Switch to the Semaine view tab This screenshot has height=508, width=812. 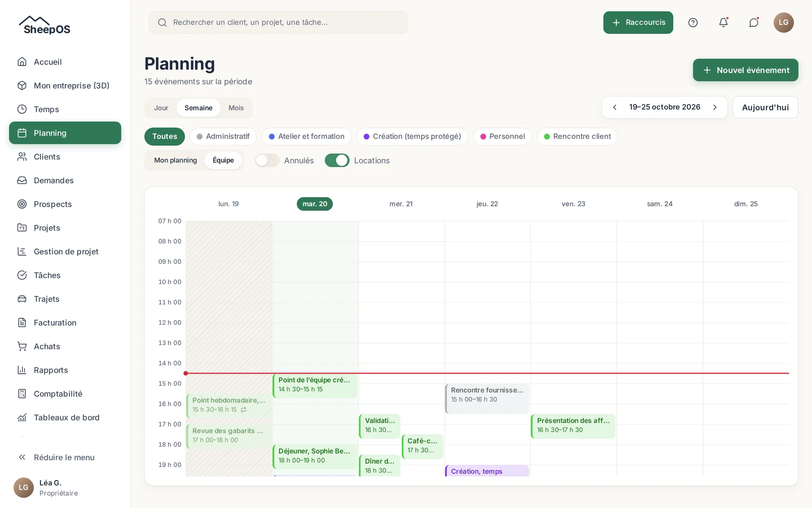(x=198, y=108)
